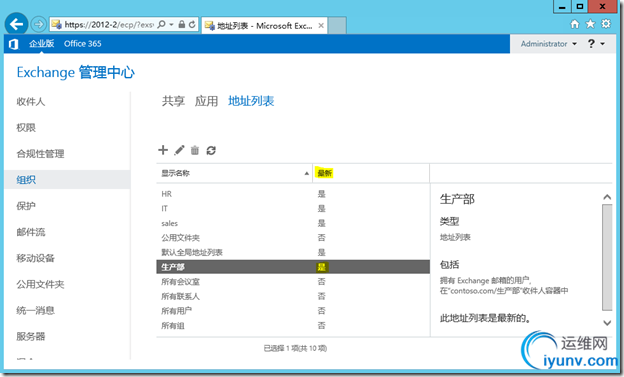Click the Exchange 管理中心 title
This screenshot has height=377, width=624.
(76, 72)
